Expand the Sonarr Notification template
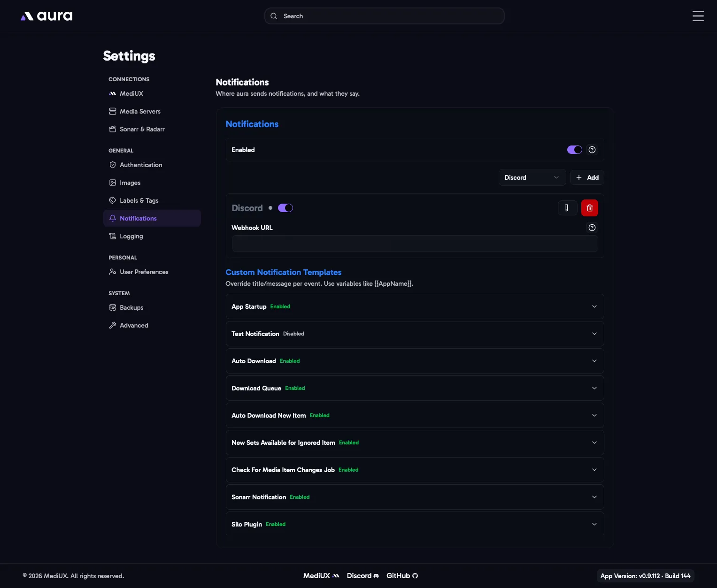The width and height of the screenshot is (717, 588). 415,497
